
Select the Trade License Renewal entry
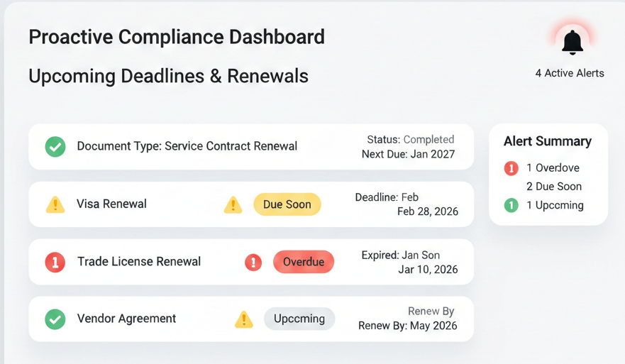point(139,262)
